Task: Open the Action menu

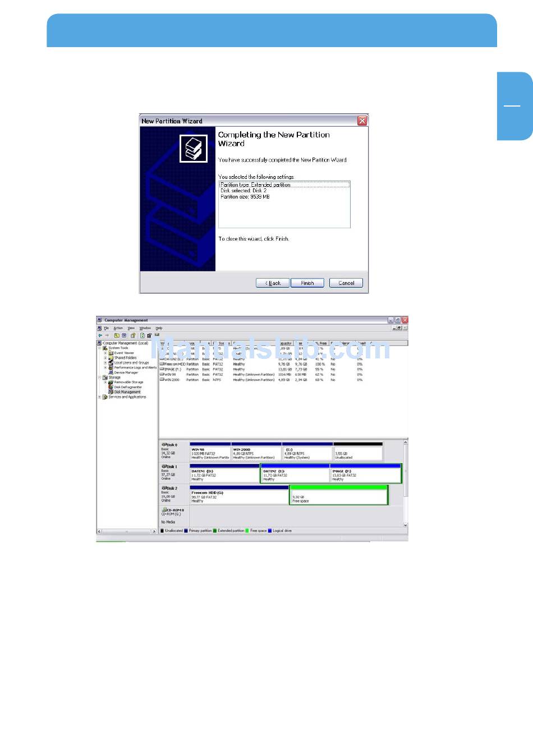Action: (x=118, y=328)
